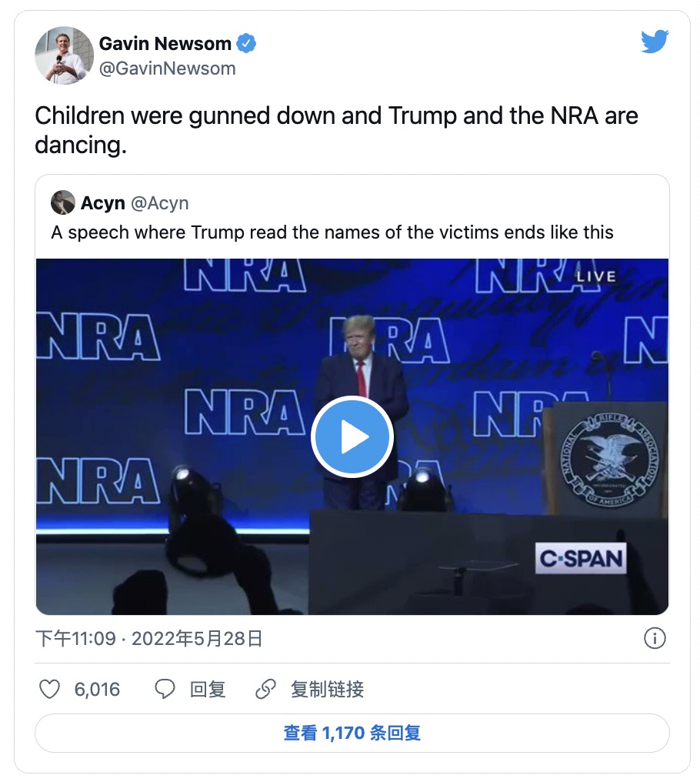Click the copy link chain icon
The width and height of the screenshot is (700, 782).
tap(265, 689)
